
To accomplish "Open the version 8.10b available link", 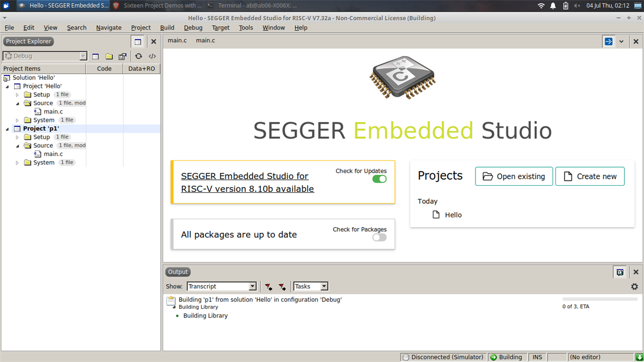I will [x=248, y=182].
